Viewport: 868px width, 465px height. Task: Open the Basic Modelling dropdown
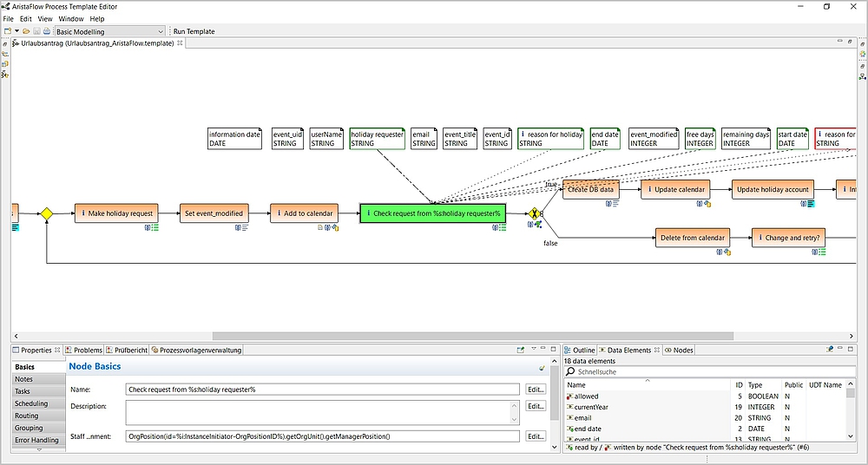[x=109, y=31]
